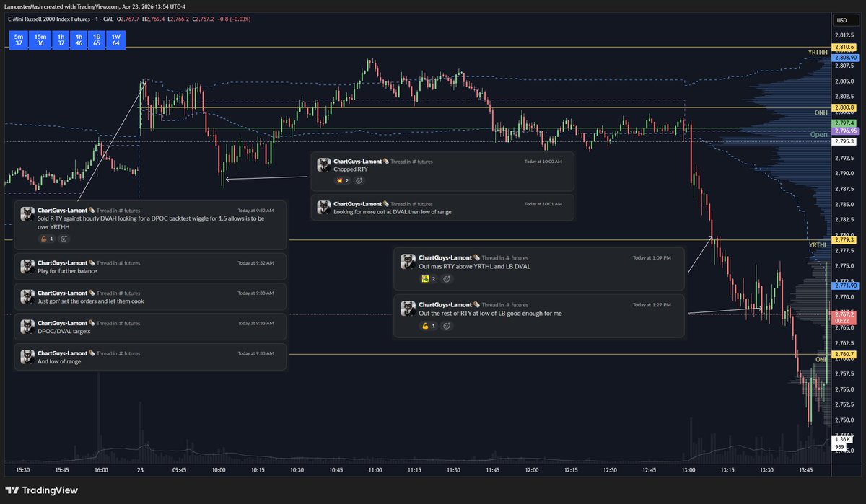Click ChartGuys-Lamont username on 'DPOC/DVAL targets' message
Screen dimensions: 866x504
[61, 323]
